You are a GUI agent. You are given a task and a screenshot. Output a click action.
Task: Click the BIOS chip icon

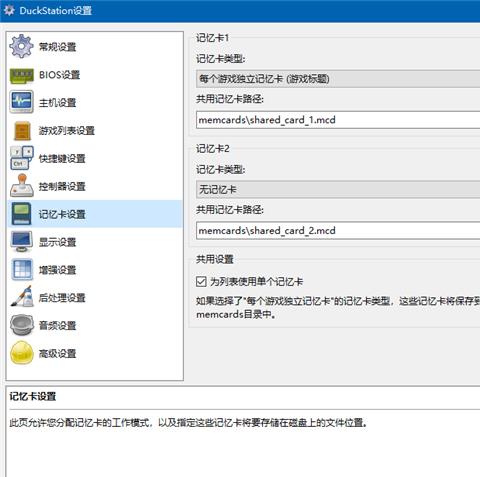point(22,75)
